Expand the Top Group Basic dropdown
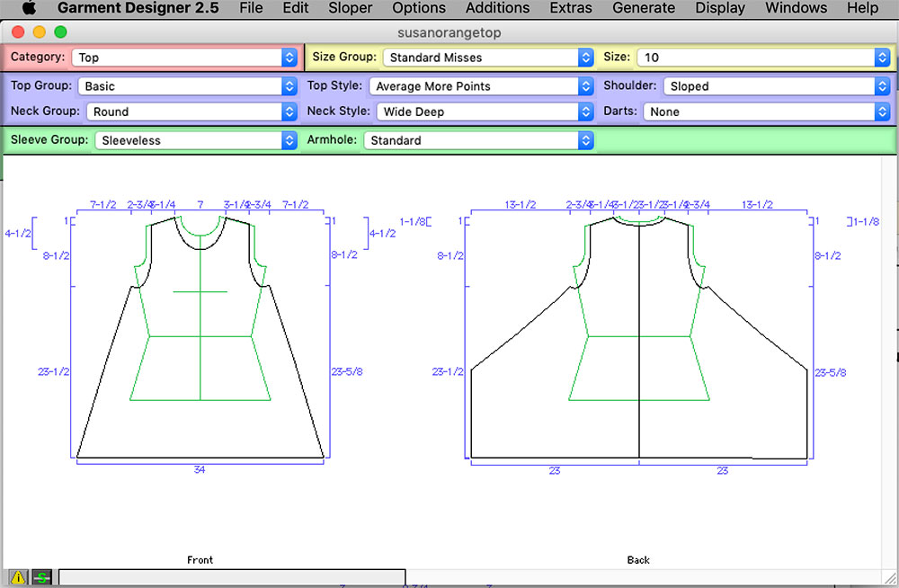This screenshot has height=588, width=899. coord(188,86)
